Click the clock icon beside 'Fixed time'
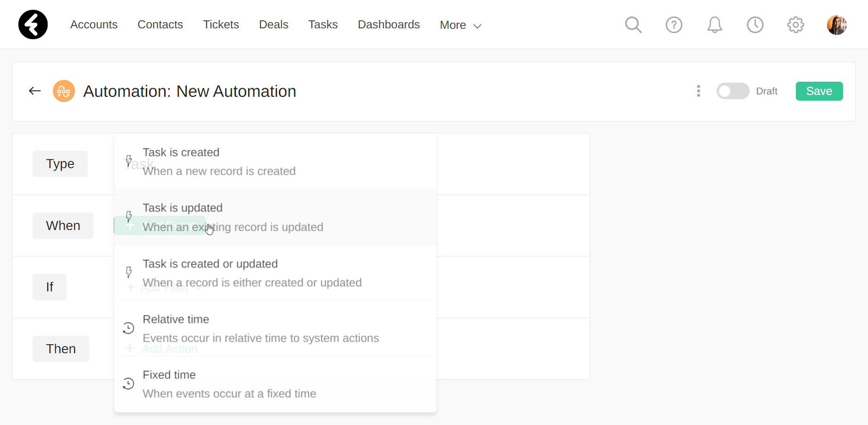 [128, 383]
